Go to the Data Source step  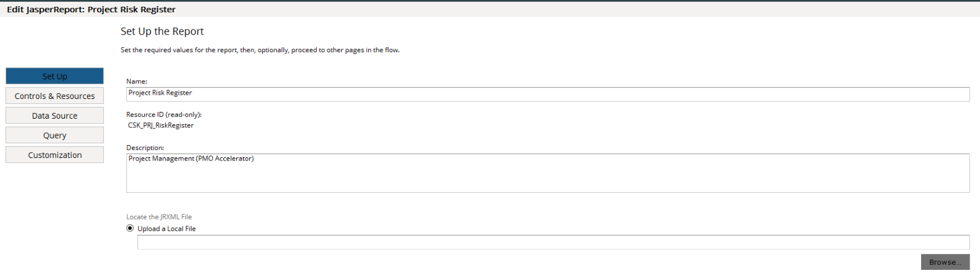click(x=55, y=116)
